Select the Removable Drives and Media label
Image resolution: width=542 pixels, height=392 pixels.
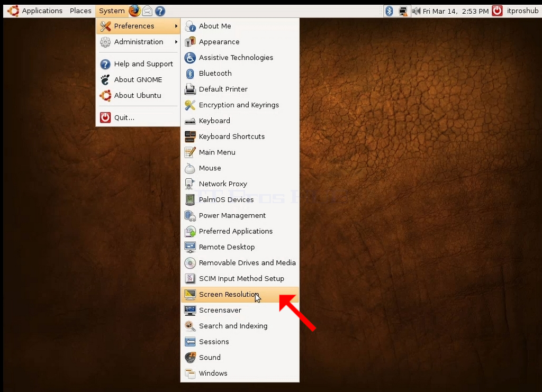pos(247,263)
